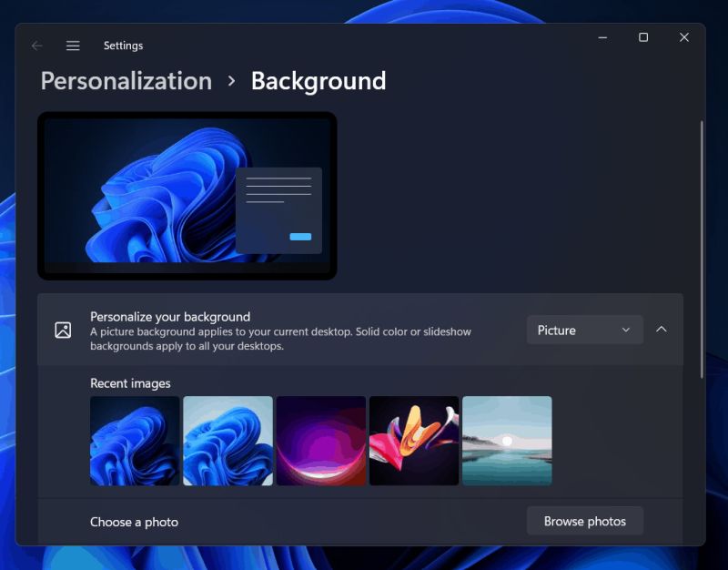This screenshot has width=728, height=570.
Task: Select the beach sunrise wallpaper image
Action: pos(507,440)
